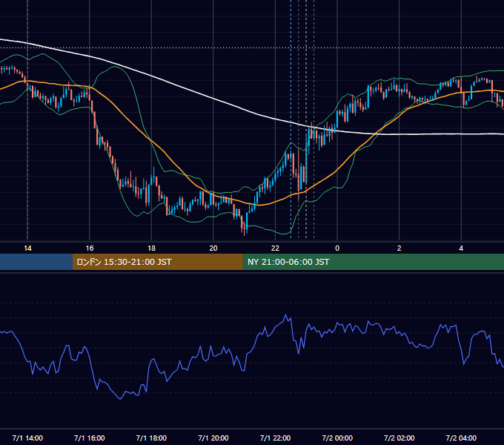Click the '7/1 16:00' label on the lower axis
Image resolution: width=504 pixels, height=445 pixels.
(90, 438)
